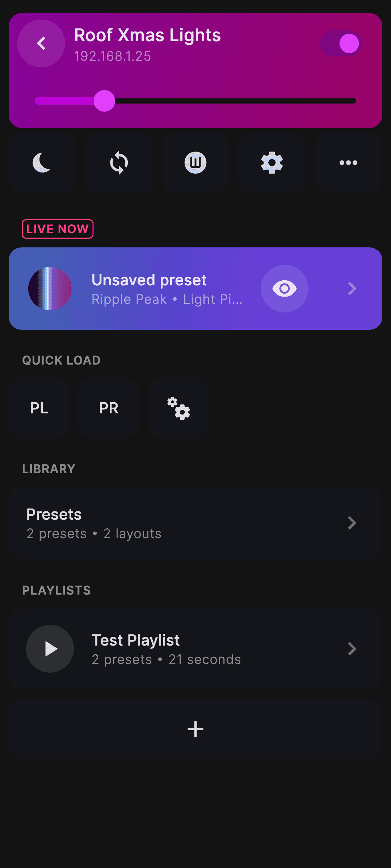391x868 pixels.
Task: Open the WLED logo icon
Action: pyautogui.click(x=195, y=163)
